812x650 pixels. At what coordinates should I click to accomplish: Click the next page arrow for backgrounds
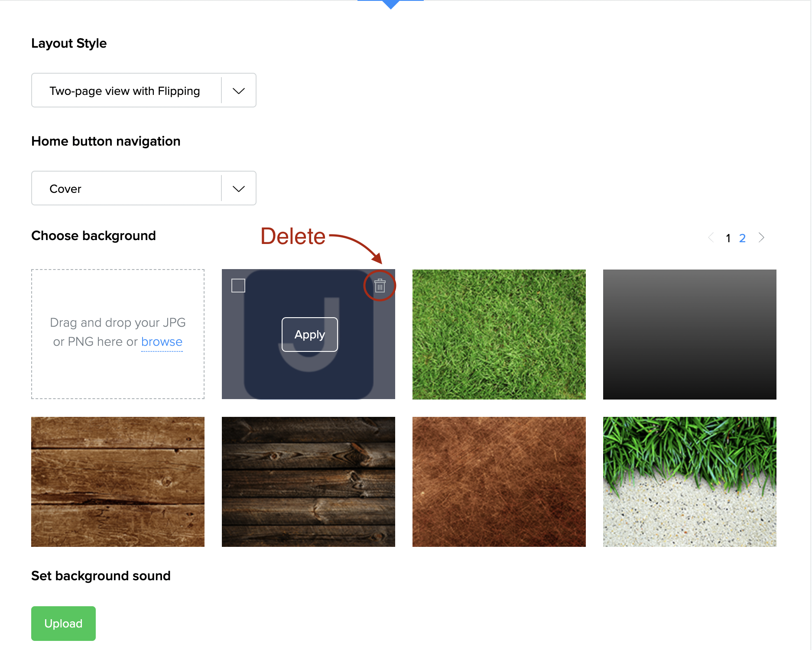(761, 237)
